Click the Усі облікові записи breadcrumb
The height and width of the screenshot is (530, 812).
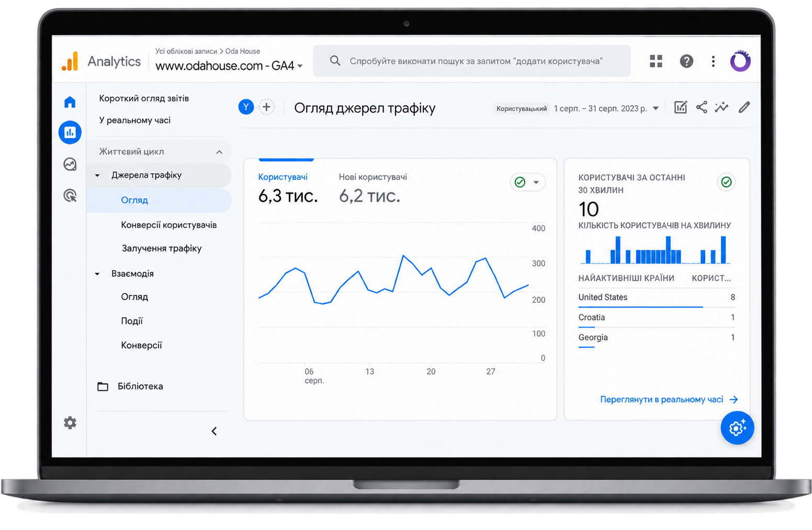pos(186,51)
